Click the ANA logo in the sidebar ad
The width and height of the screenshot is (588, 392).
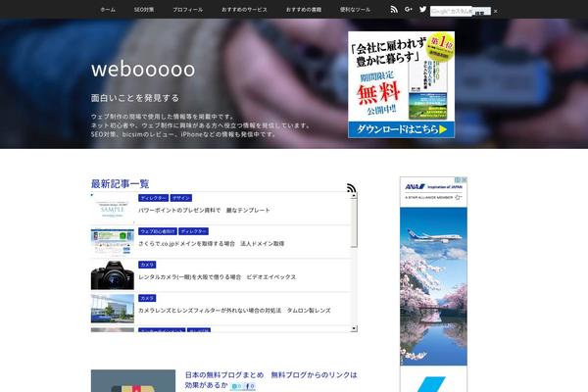(415, 186)
